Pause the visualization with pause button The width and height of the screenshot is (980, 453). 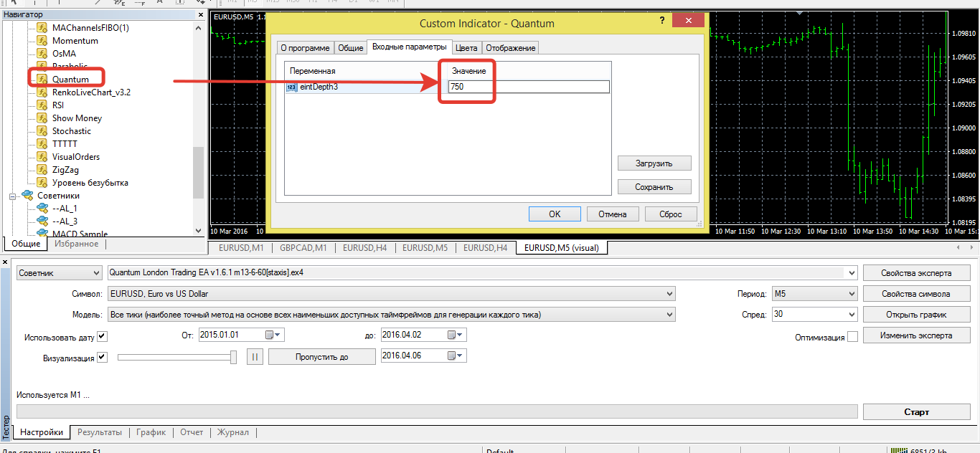[x=255, y=356]
